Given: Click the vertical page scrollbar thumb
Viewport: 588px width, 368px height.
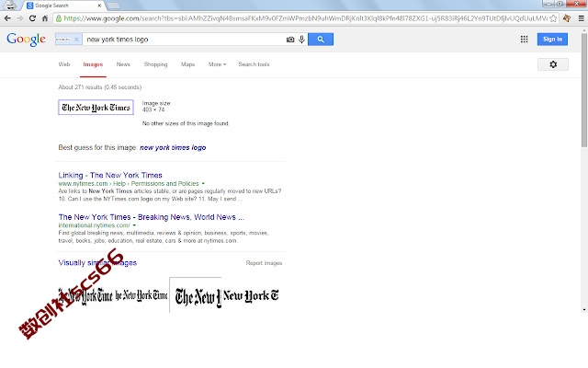Looking at the screenshot, I should [584, 90].
